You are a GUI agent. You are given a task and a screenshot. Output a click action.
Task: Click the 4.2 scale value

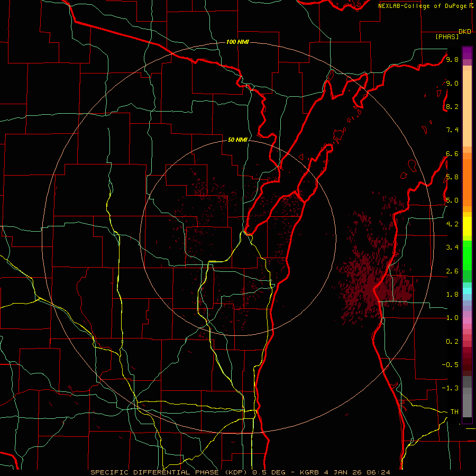(x=452, y=224)
